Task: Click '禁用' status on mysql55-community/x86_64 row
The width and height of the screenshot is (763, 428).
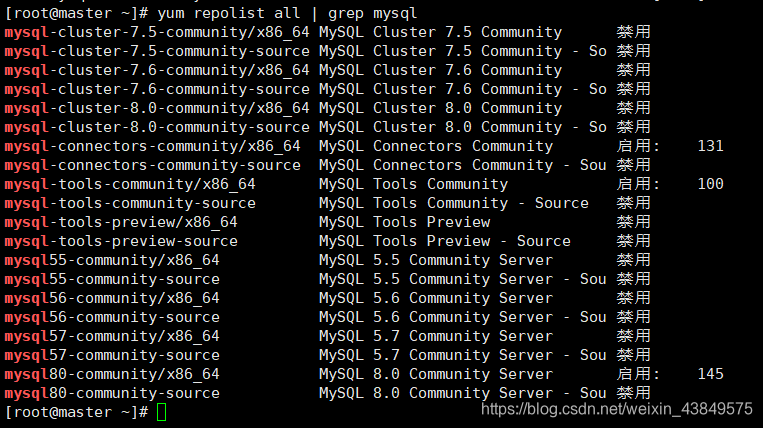Action: [x=634, y=260]
